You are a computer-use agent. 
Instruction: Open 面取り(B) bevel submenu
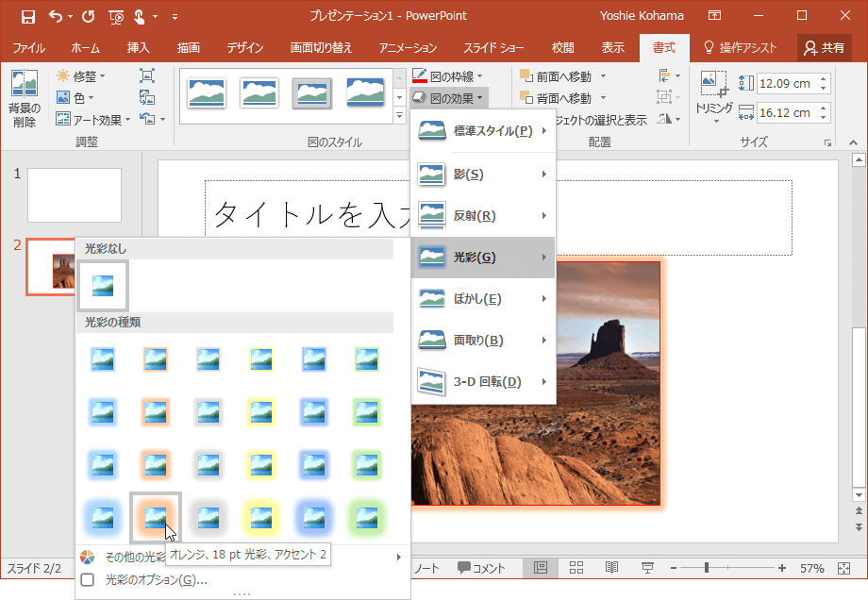tap(483, 341)
